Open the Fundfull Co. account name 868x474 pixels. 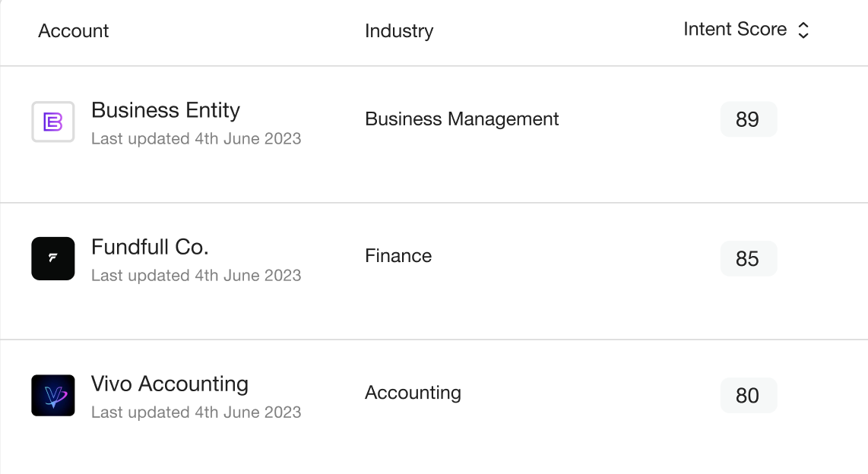[150, 247]
